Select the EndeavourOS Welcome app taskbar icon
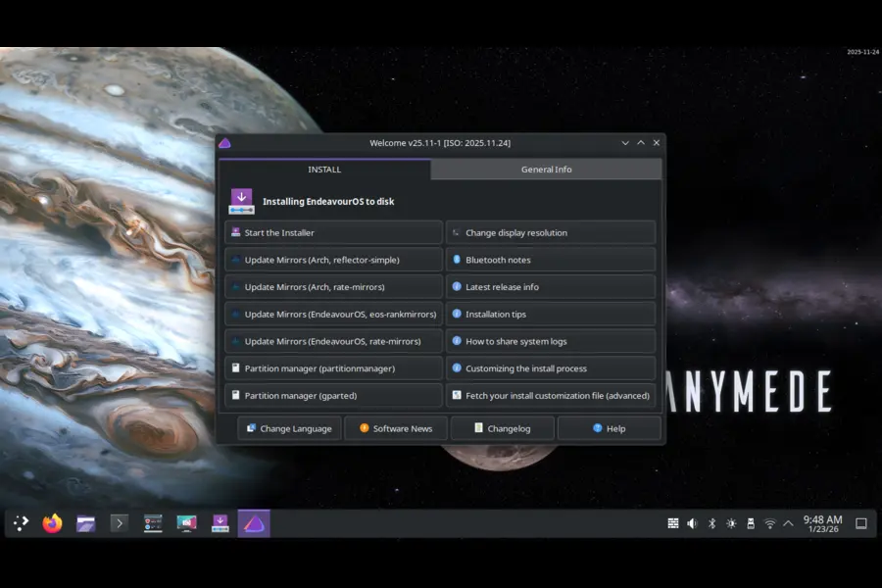Viewport: 882px width, 588px height. pos(254,522)
